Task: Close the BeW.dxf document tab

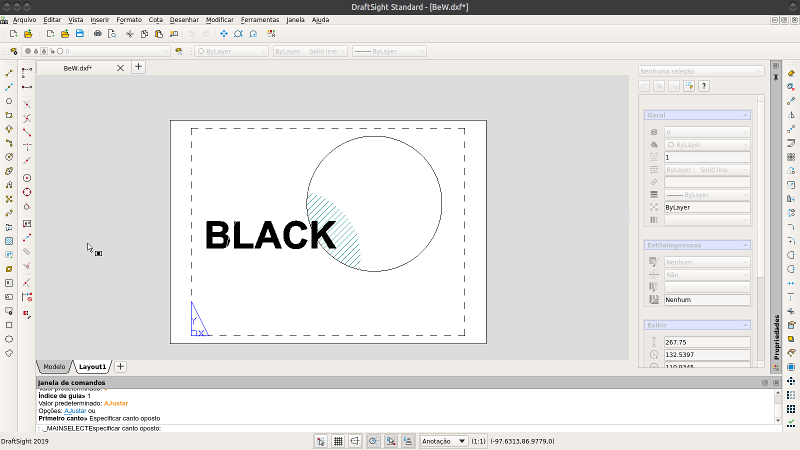Action: [x=120, y=68]
